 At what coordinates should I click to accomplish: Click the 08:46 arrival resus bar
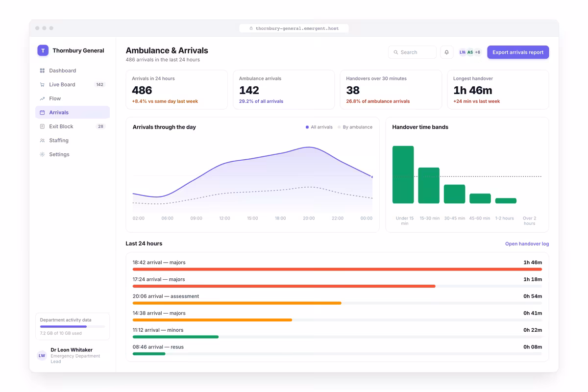[x=337, y=354]
